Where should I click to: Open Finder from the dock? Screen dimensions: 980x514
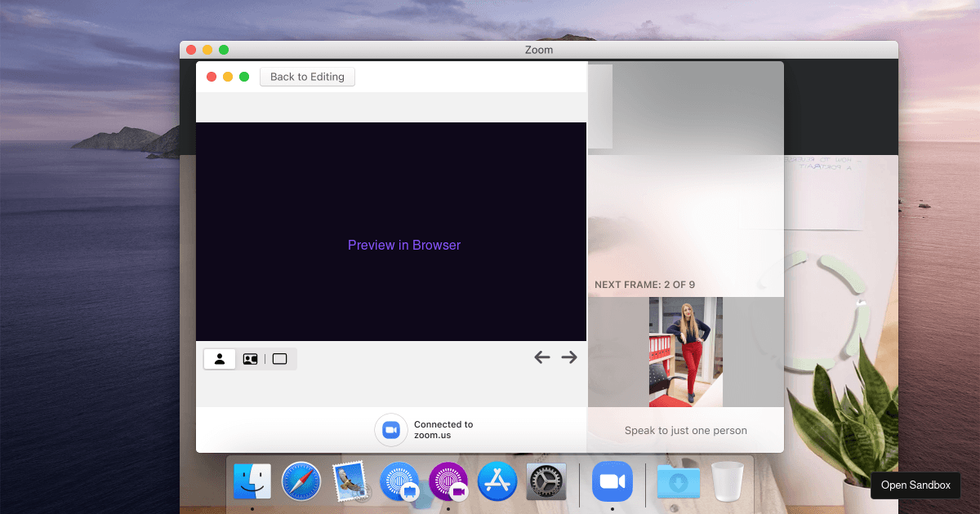(x=252, y=481)
